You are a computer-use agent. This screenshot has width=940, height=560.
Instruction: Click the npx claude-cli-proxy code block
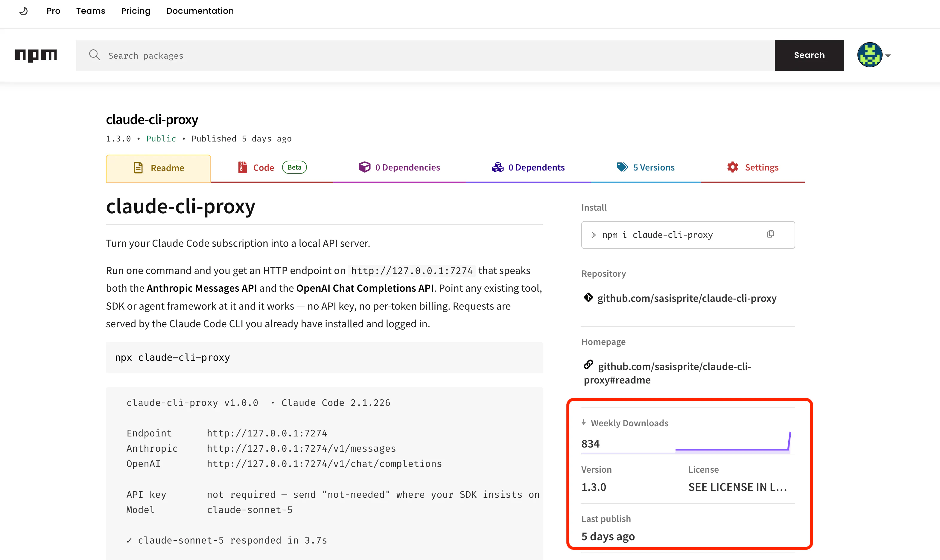click(324, 357)
